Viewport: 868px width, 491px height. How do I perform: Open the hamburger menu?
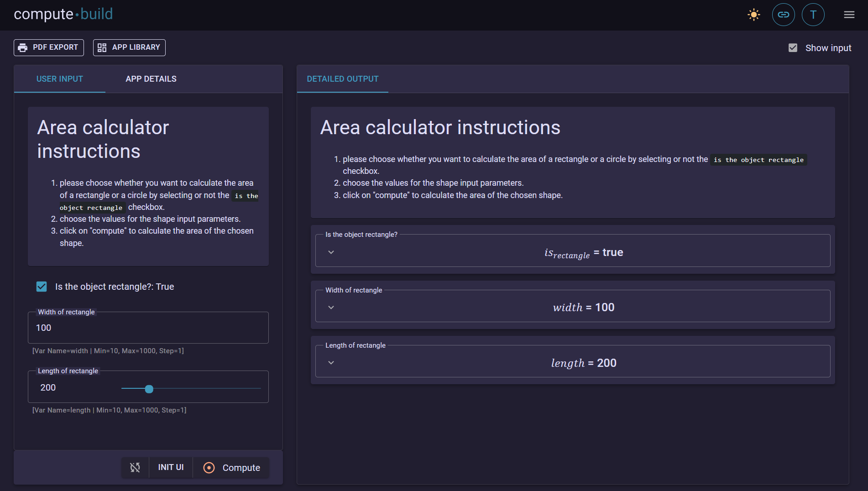point(849,15)
